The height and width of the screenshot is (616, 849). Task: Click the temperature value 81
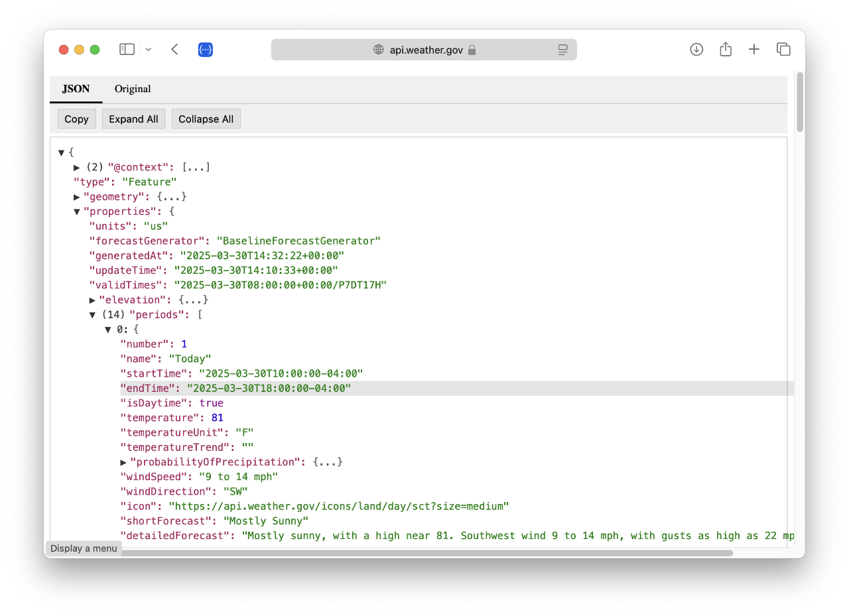click(218, 418)
